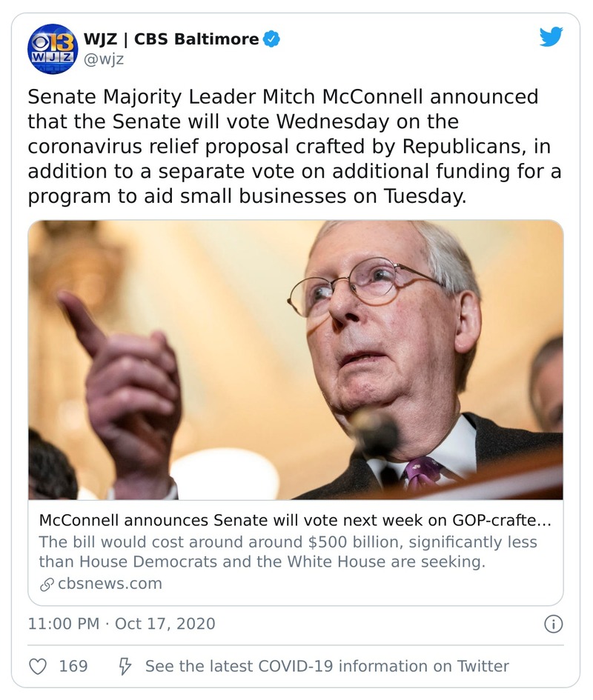Click the blue verified badge
This screenshot has width=593, height=700.
tap(273, 39)
